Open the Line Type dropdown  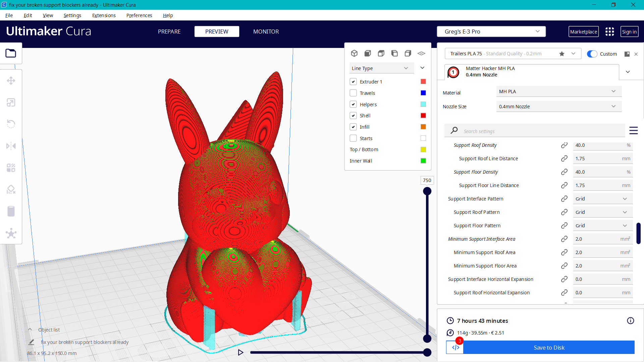[381, 68]
